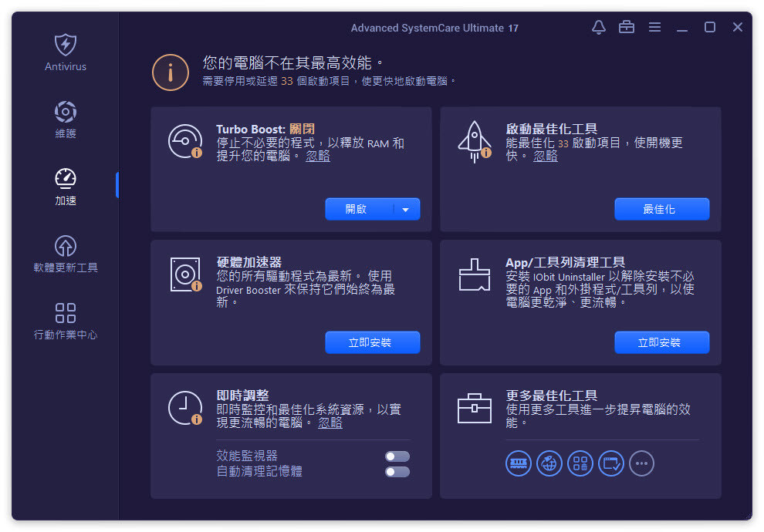Image resolution: width=764 pixels, height=532 pixels.
Task: Click the Advanced SystemCare Ultimate 17 title
Action: coord(434,29)
